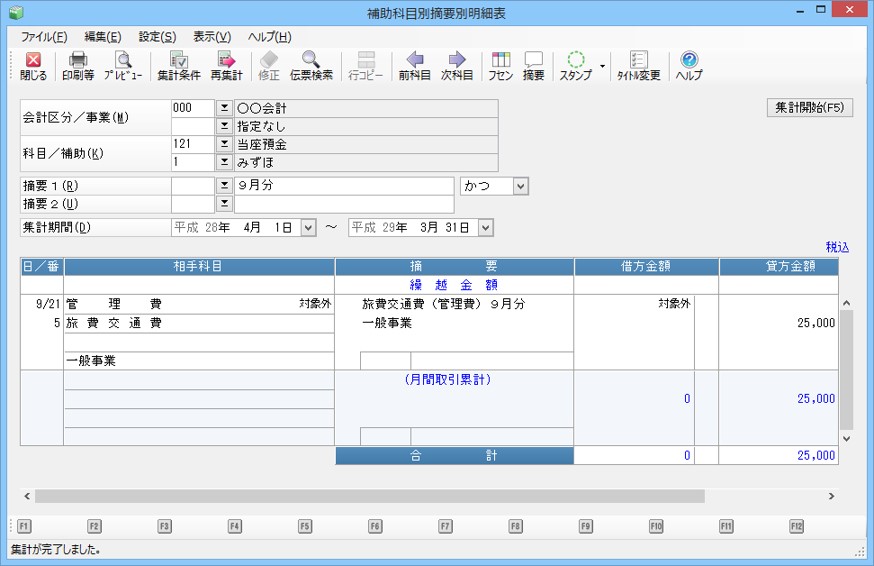Open the ファイル(F) menu
The height and width of the screenshot is (566, 874).
tap(44, 37)
